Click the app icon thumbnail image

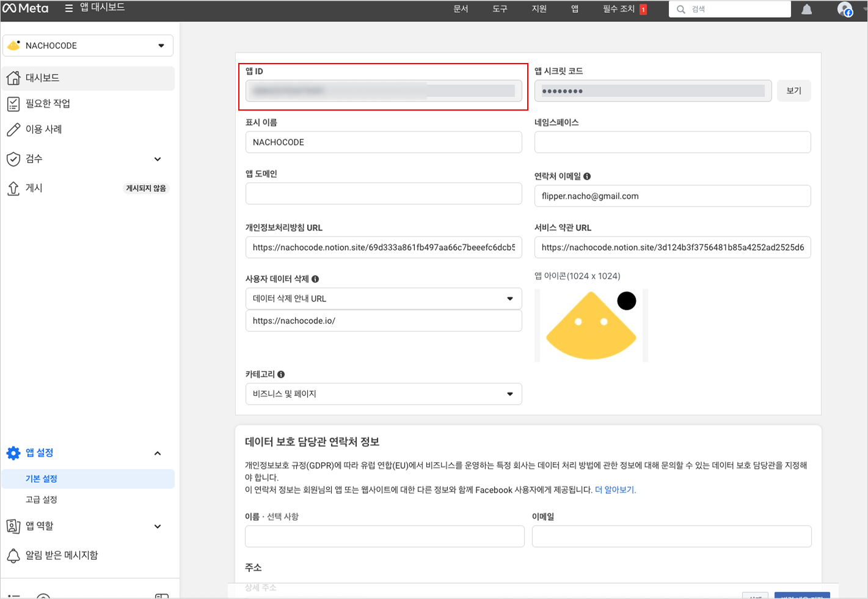click(x=591, y=325)
